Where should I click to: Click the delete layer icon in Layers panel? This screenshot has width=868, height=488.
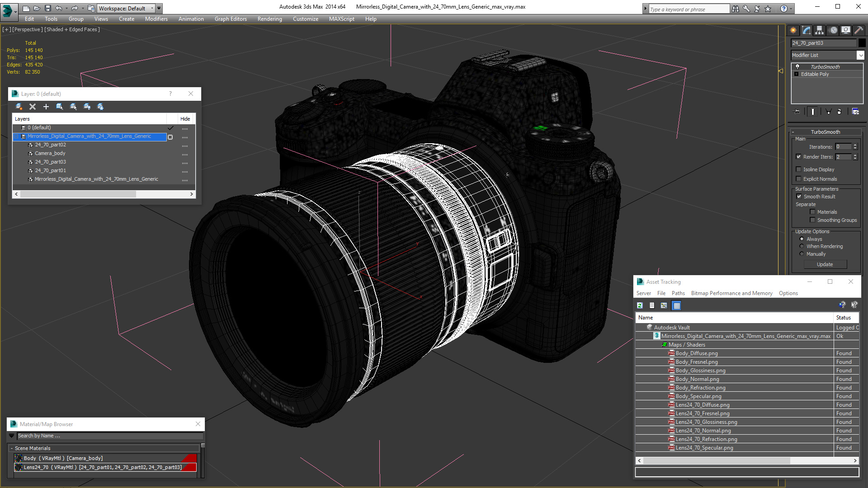click(x=32, y=106)
